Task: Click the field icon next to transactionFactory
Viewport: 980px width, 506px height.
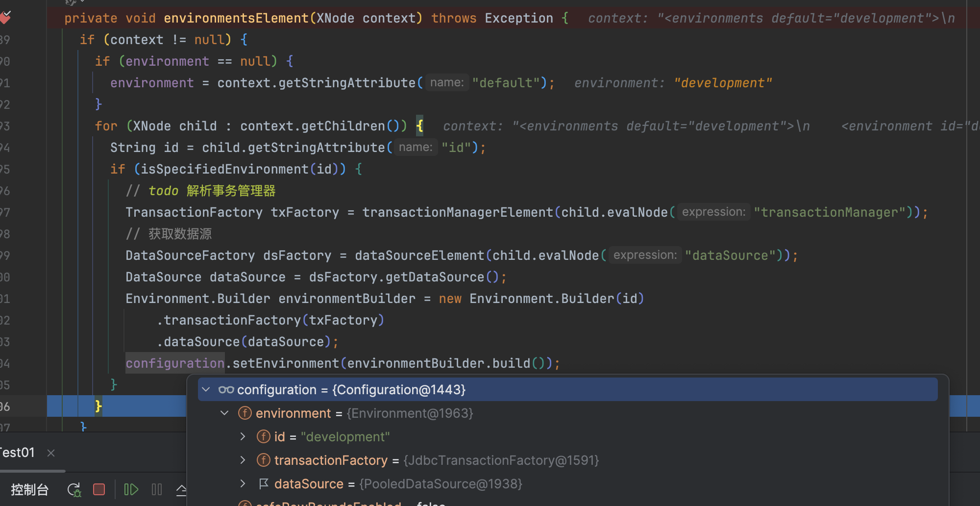Action: 264,460
